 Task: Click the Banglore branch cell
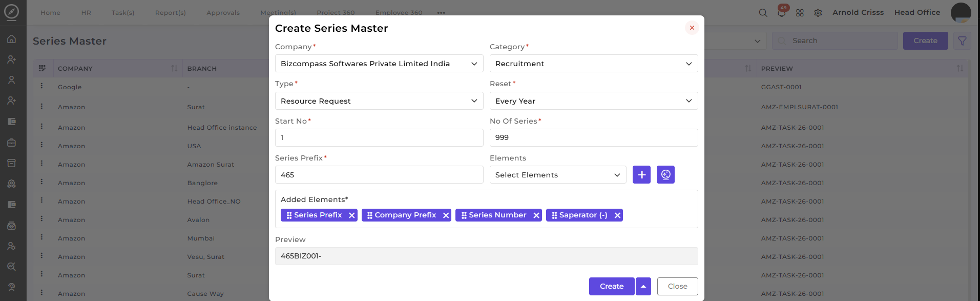click(202, 183)
